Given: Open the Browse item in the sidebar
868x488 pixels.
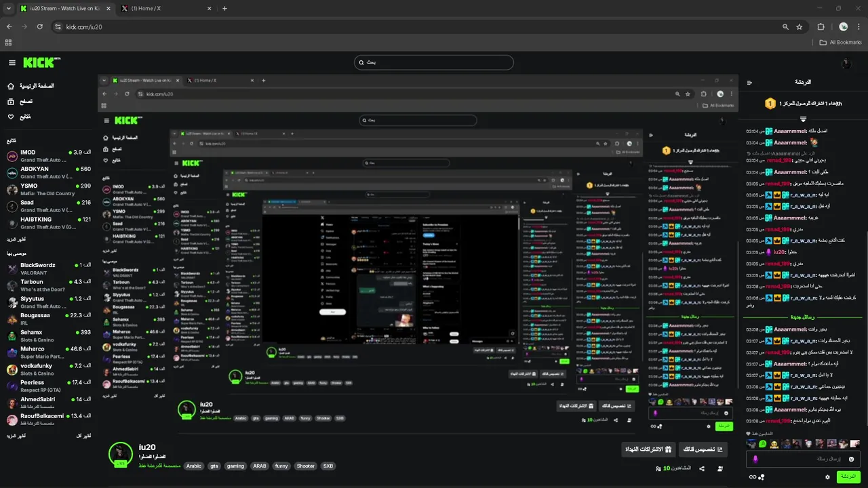Looking at the screenshot, I should (x=20, y=102).
